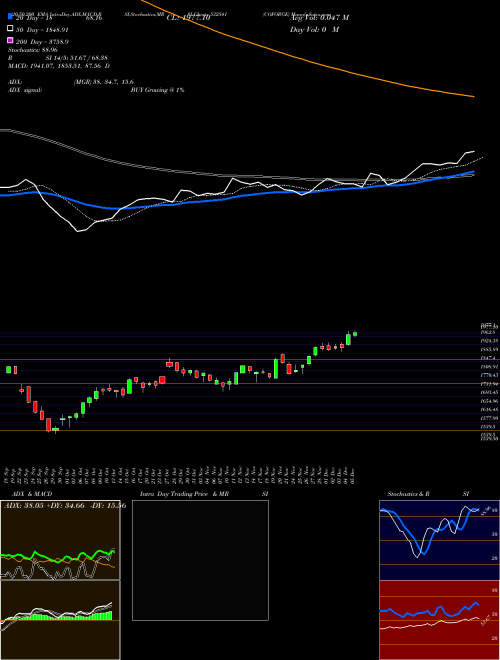Click the empty intraday trading price panel

200,560
